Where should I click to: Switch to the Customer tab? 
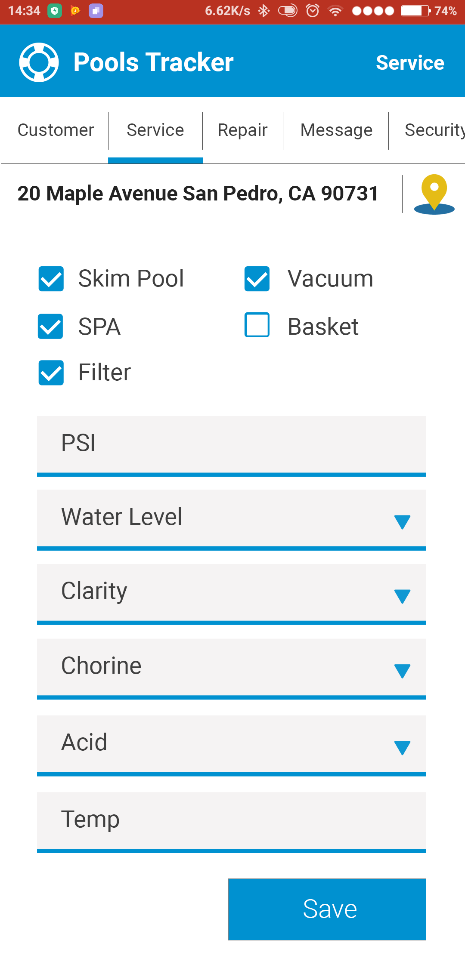56,130
